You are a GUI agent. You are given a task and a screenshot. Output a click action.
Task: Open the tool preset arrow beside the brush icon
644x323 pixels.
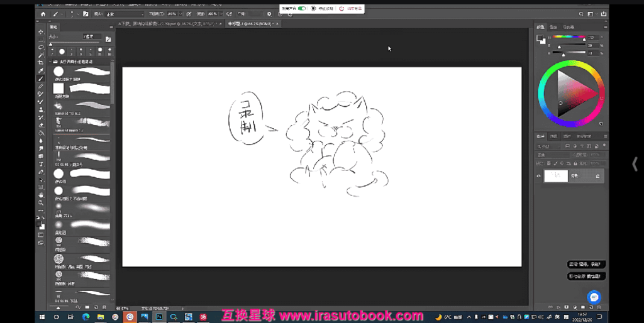(x=62, y=14)
